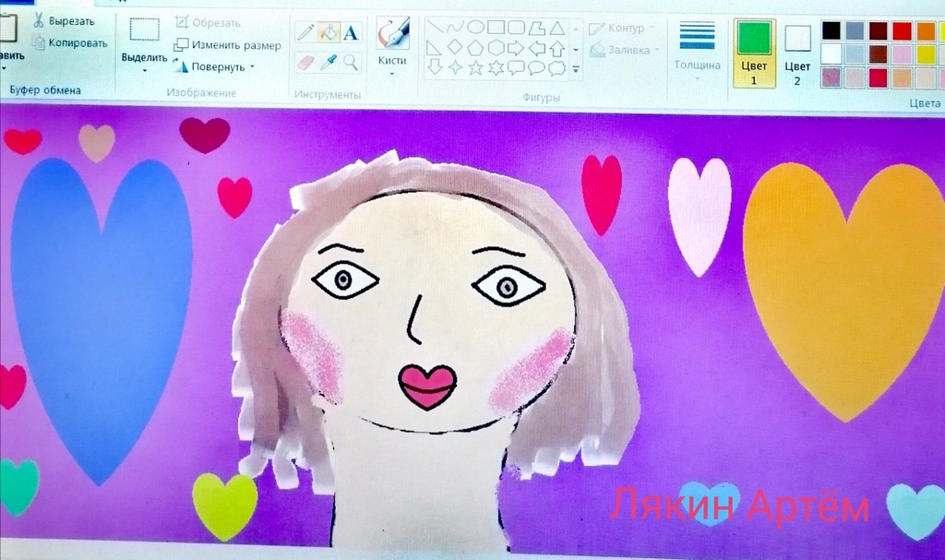Viewport: 945px width, 560px height.
Task: Select the Fill with color bucket tool
Action: (329, 32)
